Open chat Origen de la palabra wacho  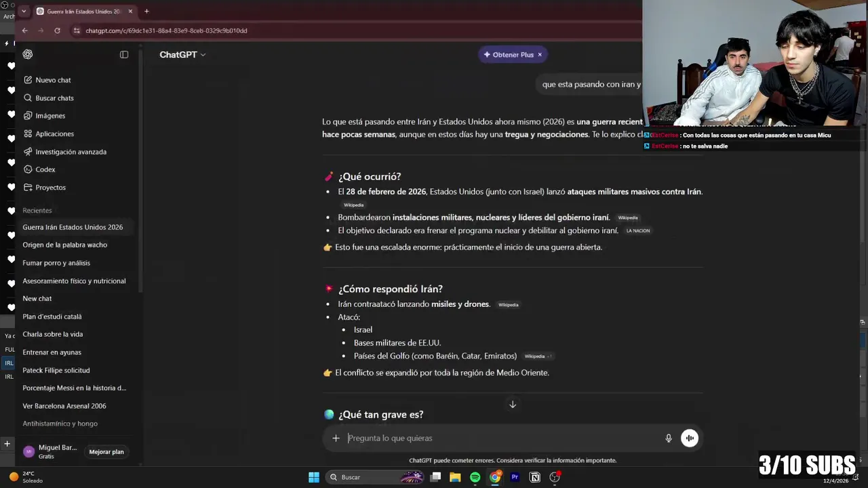[x=65, y=245]
